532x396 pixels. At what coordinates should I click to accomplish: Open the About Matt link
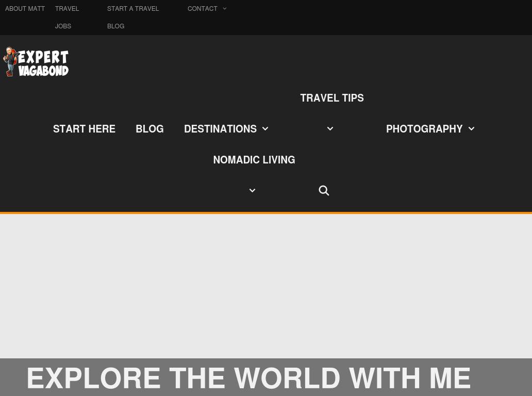tap(25, 9)
